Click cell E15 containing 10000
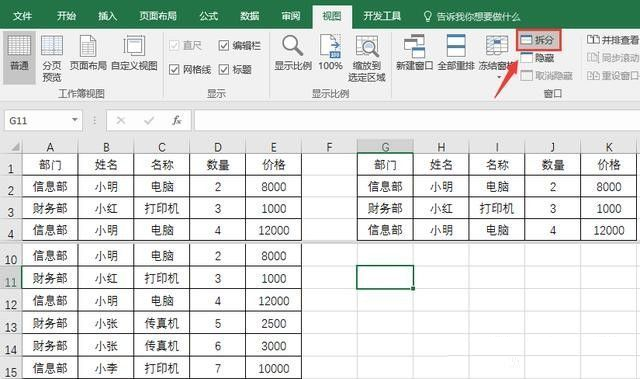 click(x=273, y=368)
